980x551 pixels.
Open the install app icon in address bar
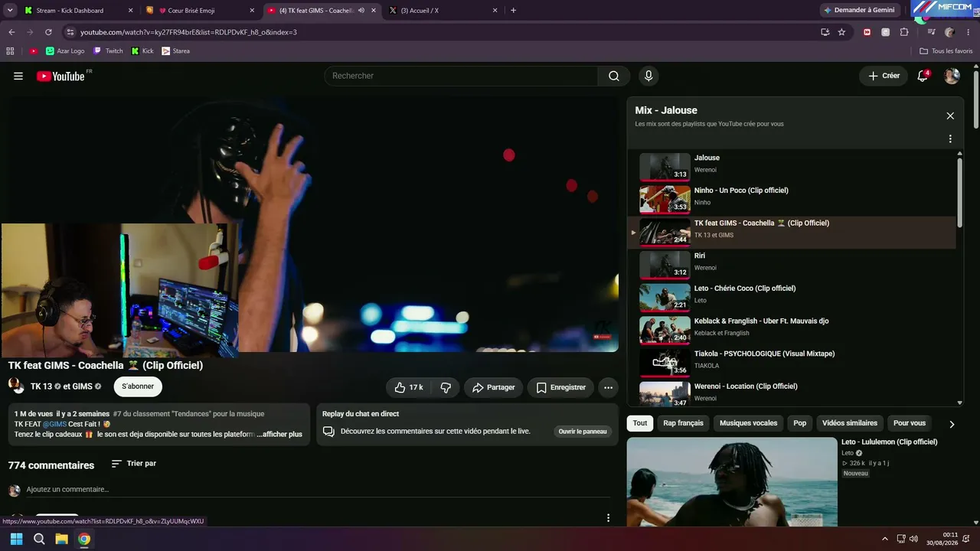[x=825, y=32]
